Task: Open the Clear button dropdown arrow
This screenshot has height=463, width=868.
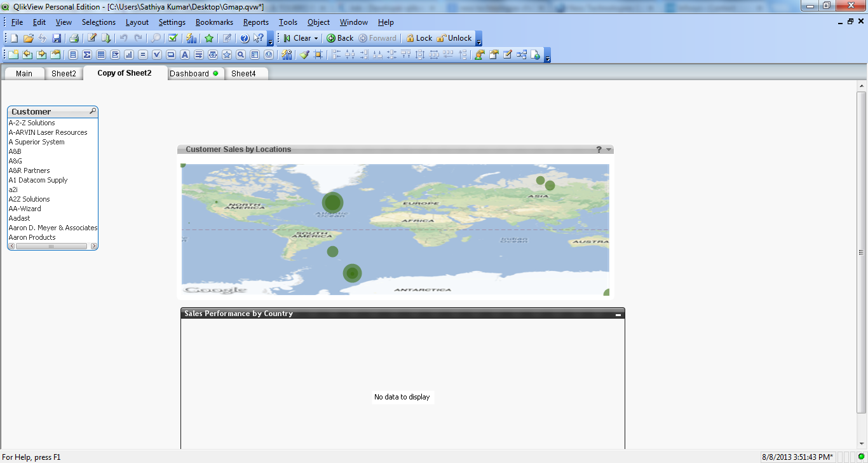Action: click(316, 38)
